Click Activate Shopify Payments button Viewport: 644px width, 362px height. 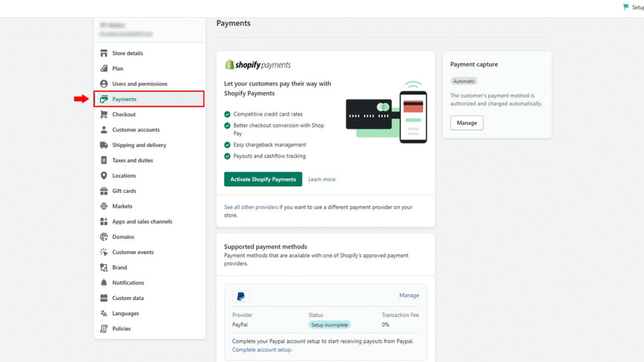tap(263, 179)
